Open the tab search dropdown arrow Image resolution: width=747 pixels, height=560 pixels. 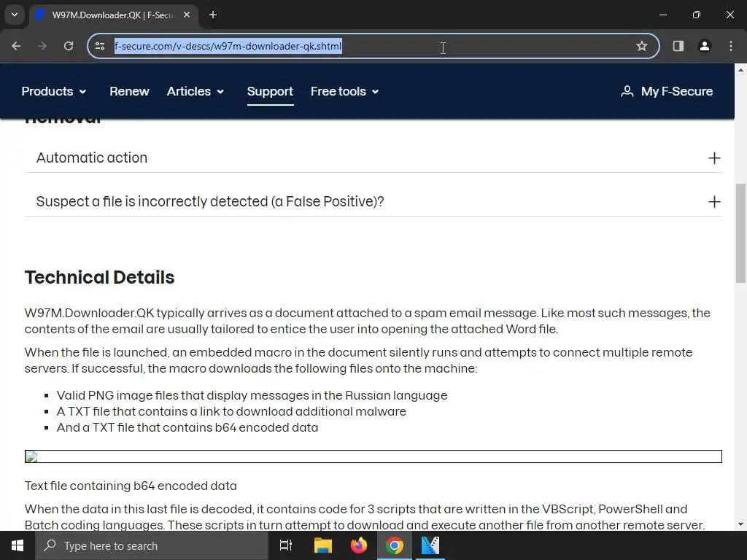tap(15, 15)
